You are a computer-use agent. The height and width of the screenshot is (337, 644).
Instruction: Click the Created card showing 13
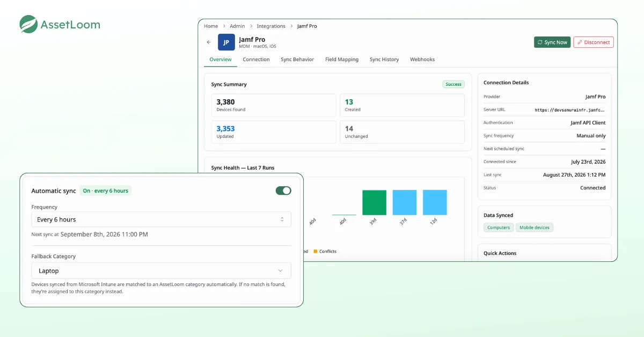click(x=402, y=105)
